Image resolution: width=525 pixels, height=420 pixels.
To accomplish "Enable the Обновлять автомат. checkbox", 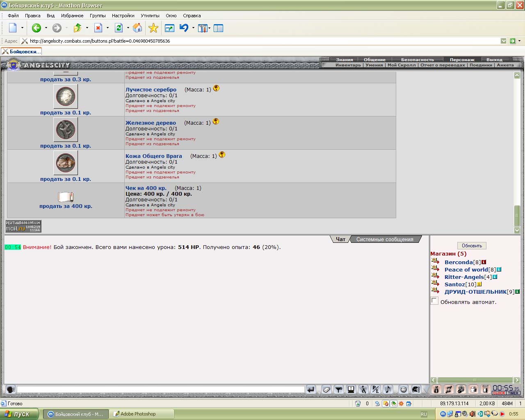I will [434, 301].
